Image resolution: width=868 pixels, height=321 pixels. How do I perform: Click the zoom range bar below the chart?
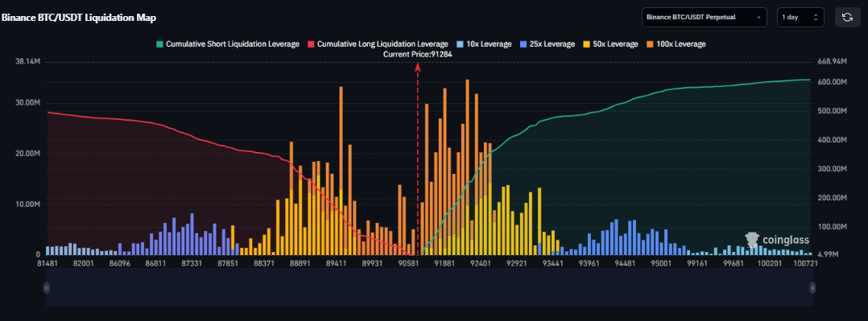coord(430,287)
